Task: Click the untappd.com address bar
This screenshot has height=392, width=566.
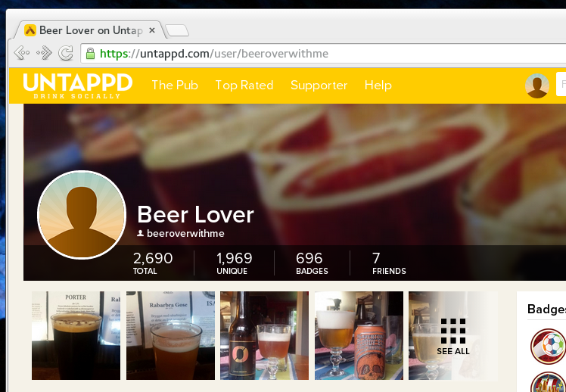Action: tap(323, 54)
